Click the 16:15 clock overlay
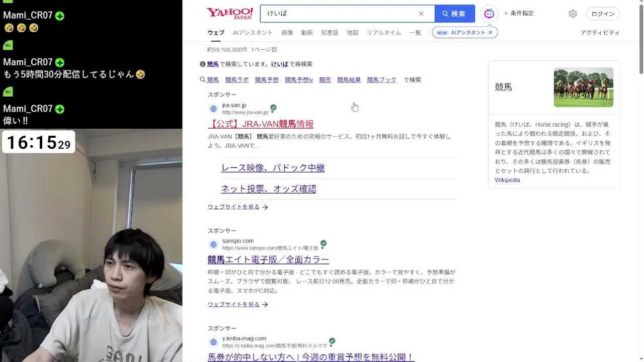 pos(38,142)
